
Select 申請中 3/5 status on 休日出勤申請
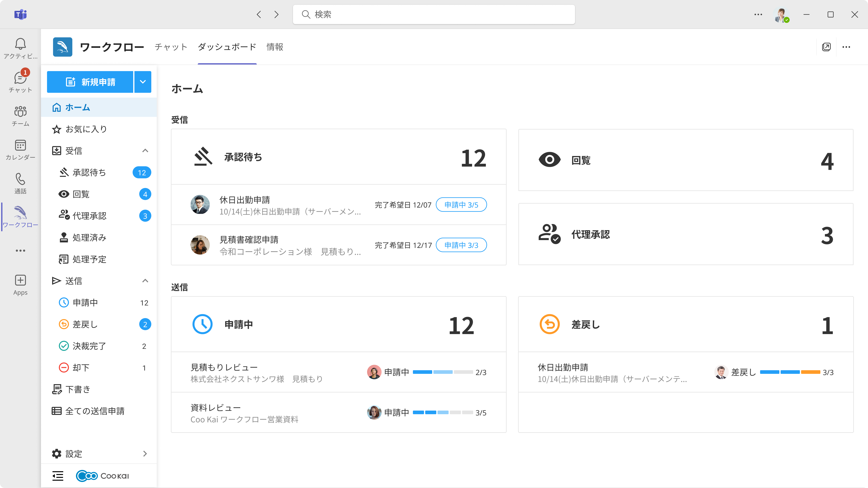coord(461,204)
